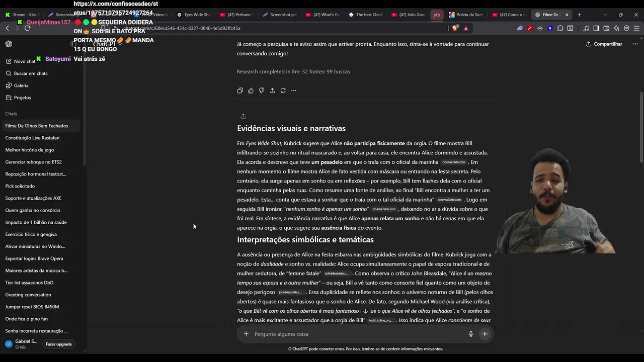Collapse the Chats section header
This screenshot has width=644, height=362.
[11, 114]
